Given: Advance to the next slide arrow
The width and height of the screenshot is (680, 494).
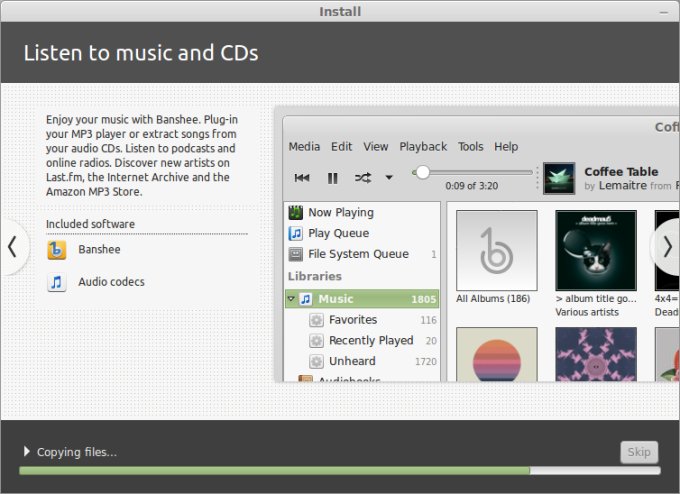Looking at the screenshot, I should coord(667,246).
